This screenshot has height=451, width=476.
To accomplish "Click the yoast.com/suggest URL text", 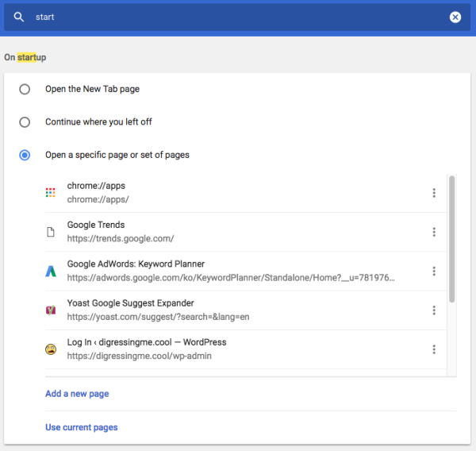I will (x=158, y=317).
